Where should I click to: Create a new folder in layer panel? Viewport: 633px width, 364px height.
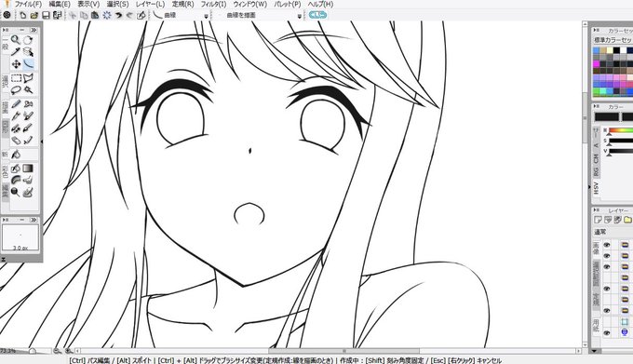(x=627, y=220)
